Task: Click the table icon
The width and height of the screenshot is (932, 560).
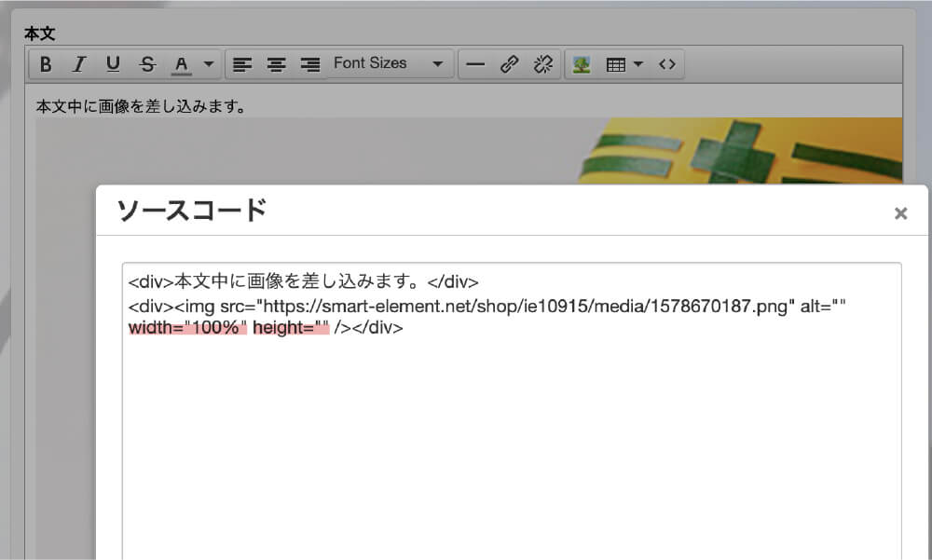Action: [x=615, y=64]
